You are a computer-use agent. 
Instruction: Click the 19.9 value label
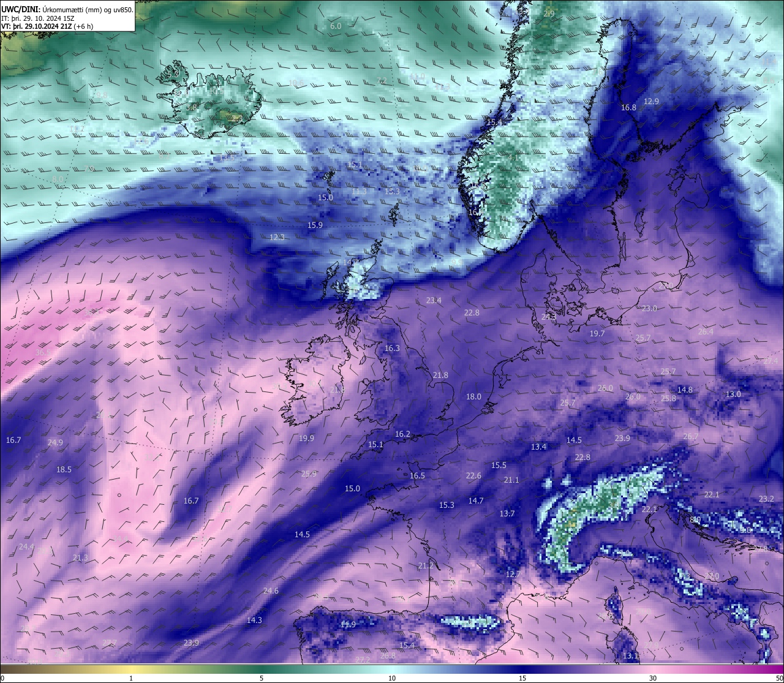click(306, 438)
